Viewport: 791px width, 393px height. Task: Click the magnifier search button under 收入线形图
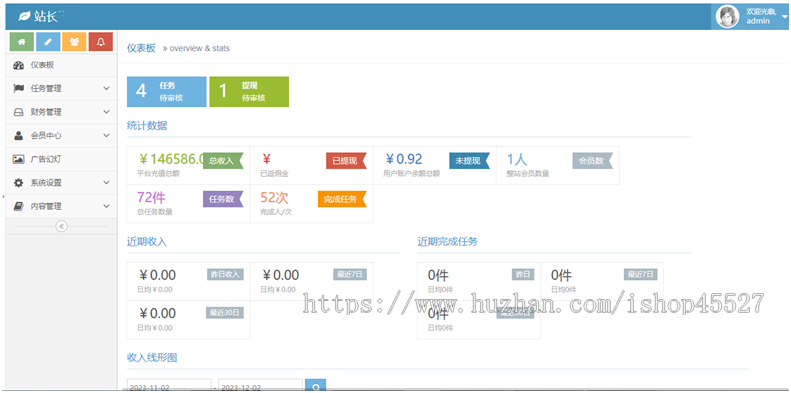316,386
